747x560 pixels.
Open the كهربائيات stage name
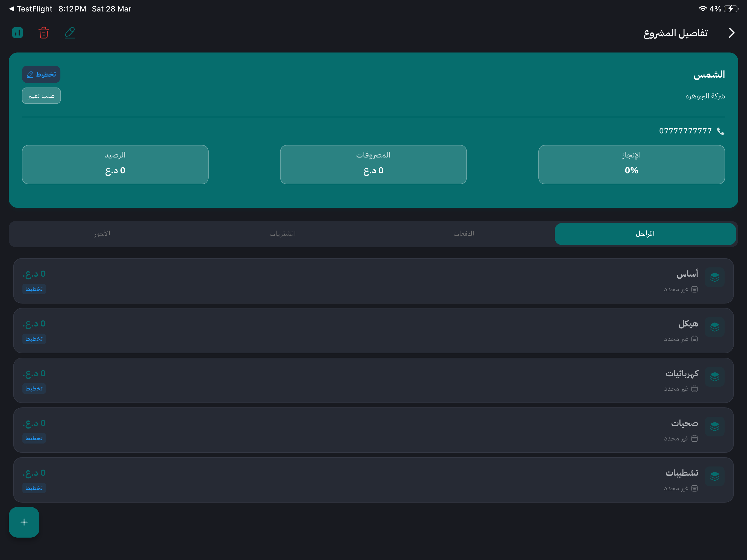(682, 373)
